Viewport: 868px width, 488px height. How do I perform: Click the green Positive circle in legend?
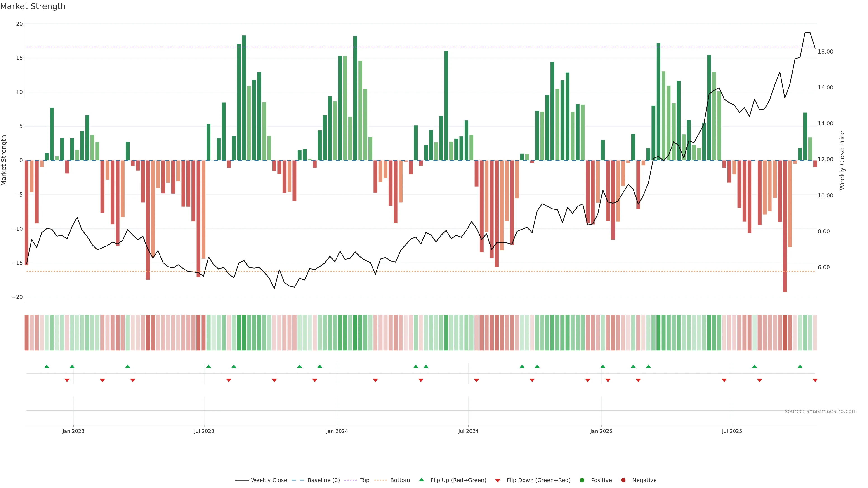[582, 480]
